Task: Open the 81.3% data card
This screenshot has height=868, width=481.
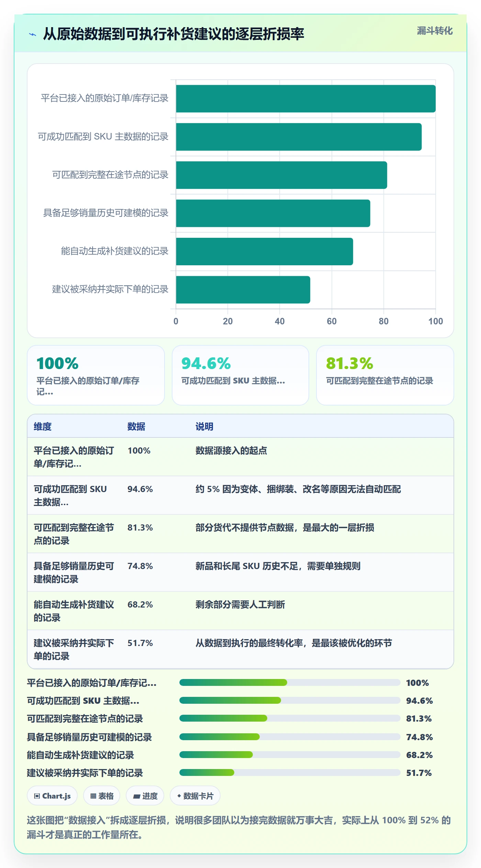Action: point(385,375)
